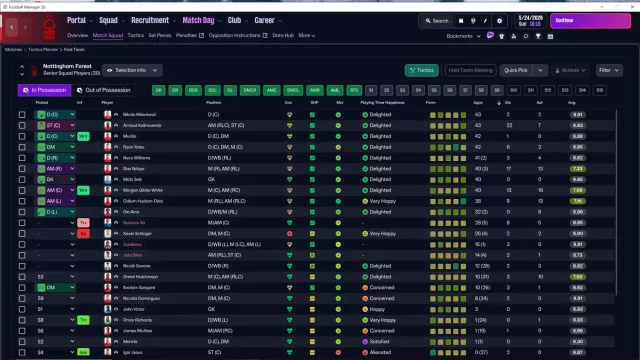Click the S1 substitute slot chip
640x360 pixels.
pyautogui.click(x=371, y=90)
